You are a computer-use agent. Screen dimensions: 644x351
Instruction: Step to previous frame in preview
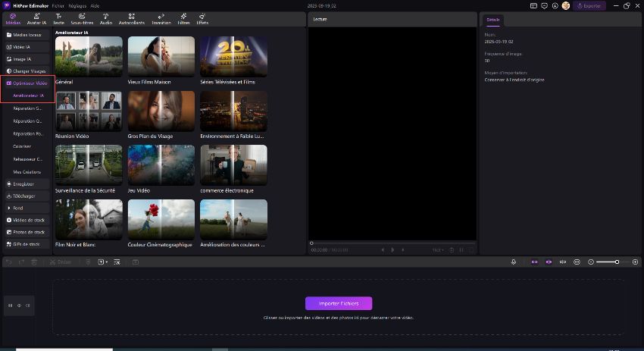[383, 250]
